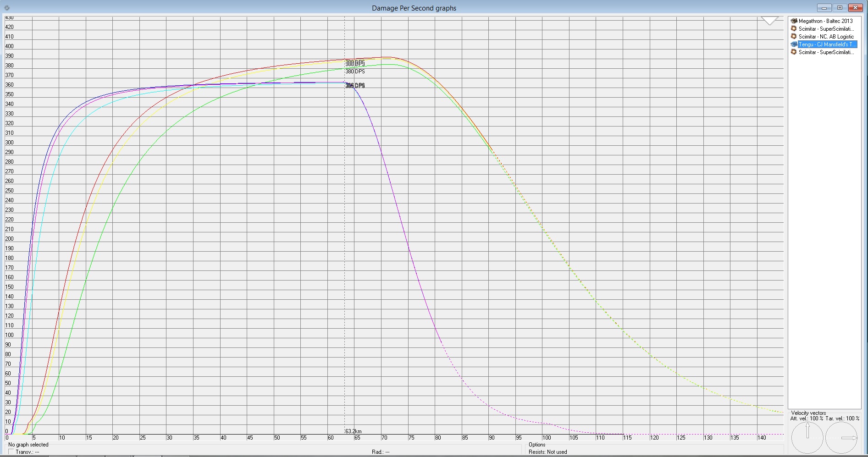Click the 388 DPS readout label

355,63
